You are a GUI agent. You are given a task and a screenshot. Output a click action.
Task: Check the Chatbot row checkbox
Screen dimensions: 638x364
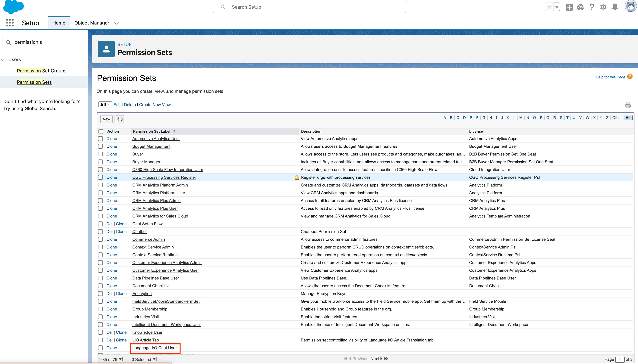(101, 232)
